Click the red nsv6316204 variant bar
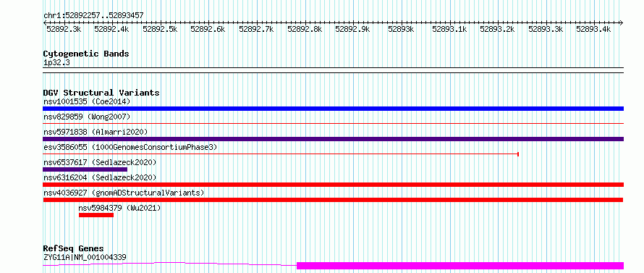 click(x=334, y=185)
